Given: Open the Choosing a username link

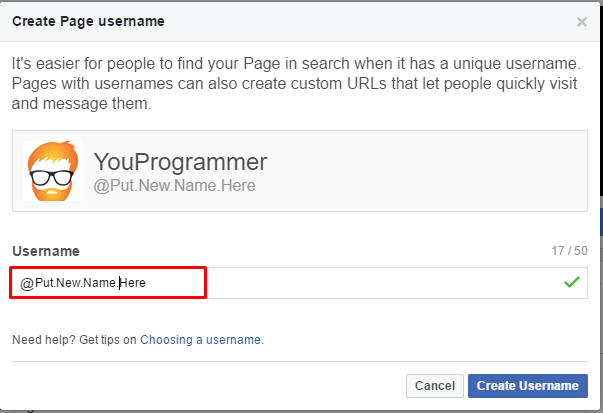Looking at the screenshot, I should (x=202, y=340).
